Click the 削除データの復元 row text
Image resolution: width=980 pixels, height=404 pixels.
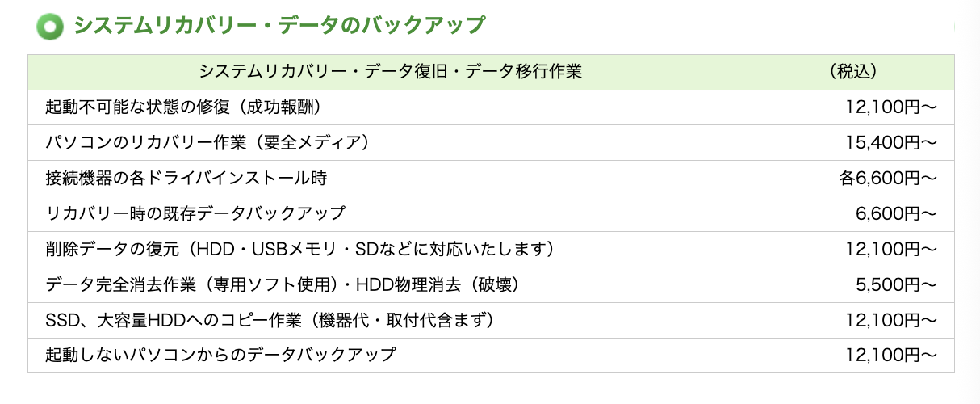click(300, 249)
